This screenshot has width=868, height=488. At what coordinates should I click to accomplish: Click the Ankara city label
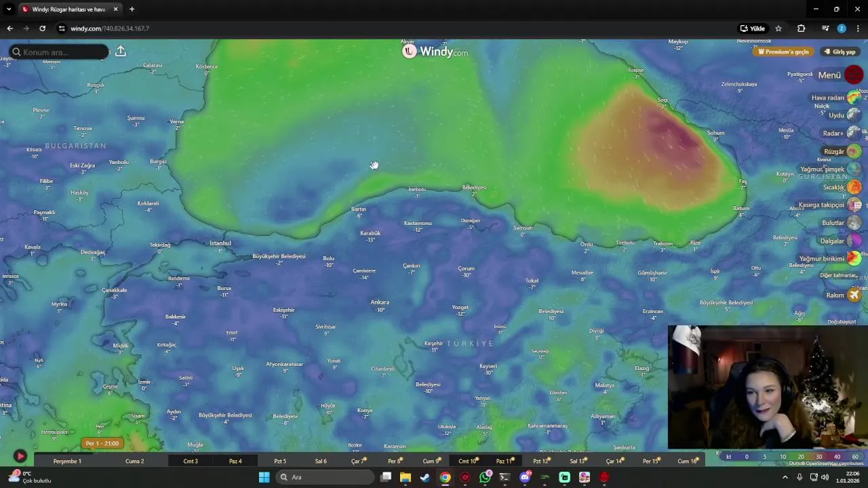[380, 302]
